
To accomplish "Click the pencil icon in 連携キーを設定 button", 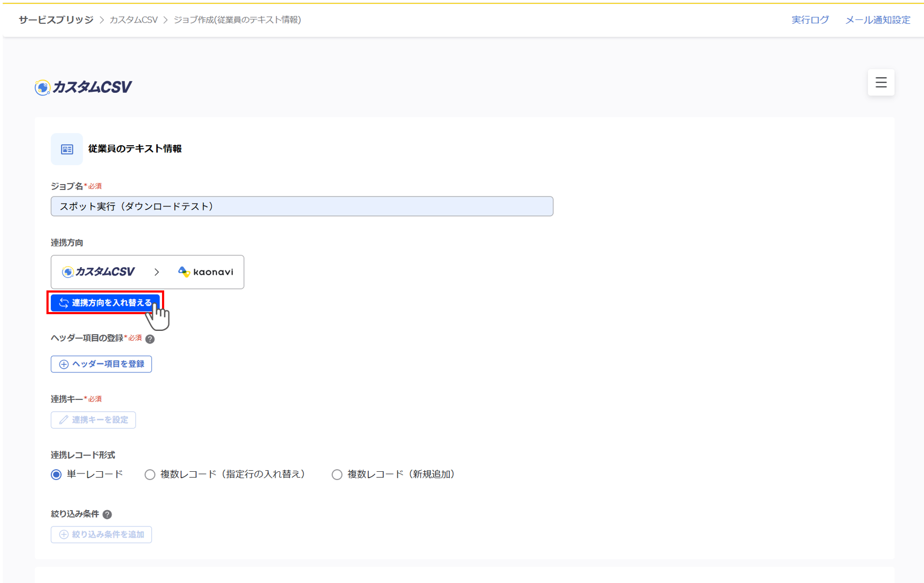I will [63, 419].
